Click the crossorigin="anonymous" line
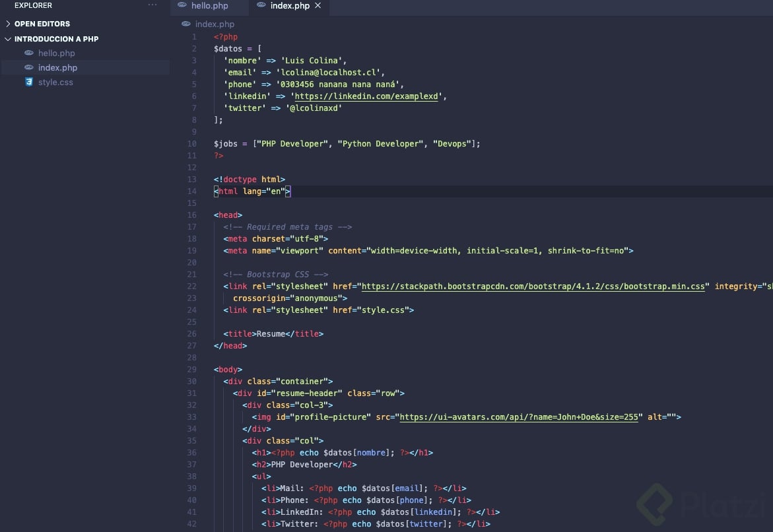 pyautogui.click(x=290, y=298)
